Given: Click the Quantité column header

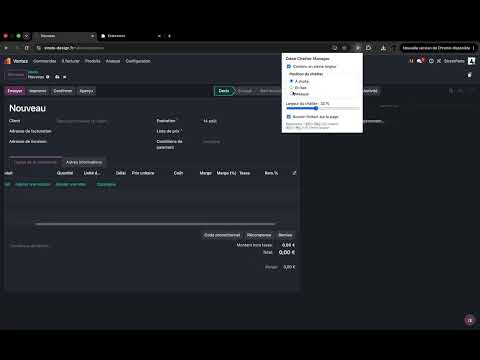Looking at the screenshot, I should (x=65, y=173).
